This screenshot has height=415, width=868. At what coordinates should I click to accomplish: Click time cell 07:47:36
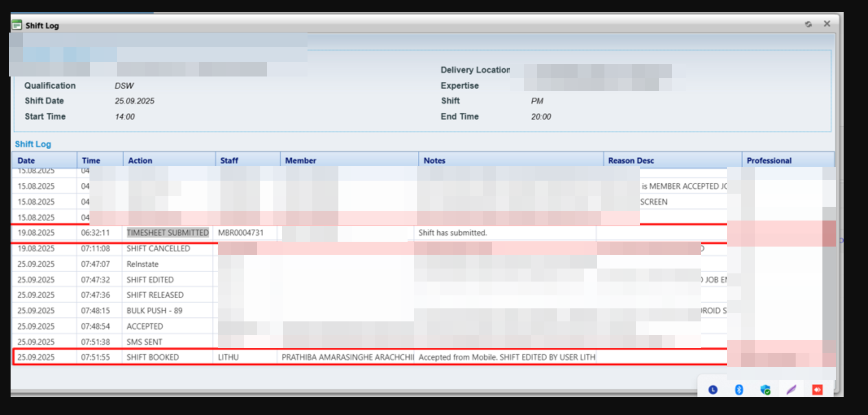pos(95,295)
